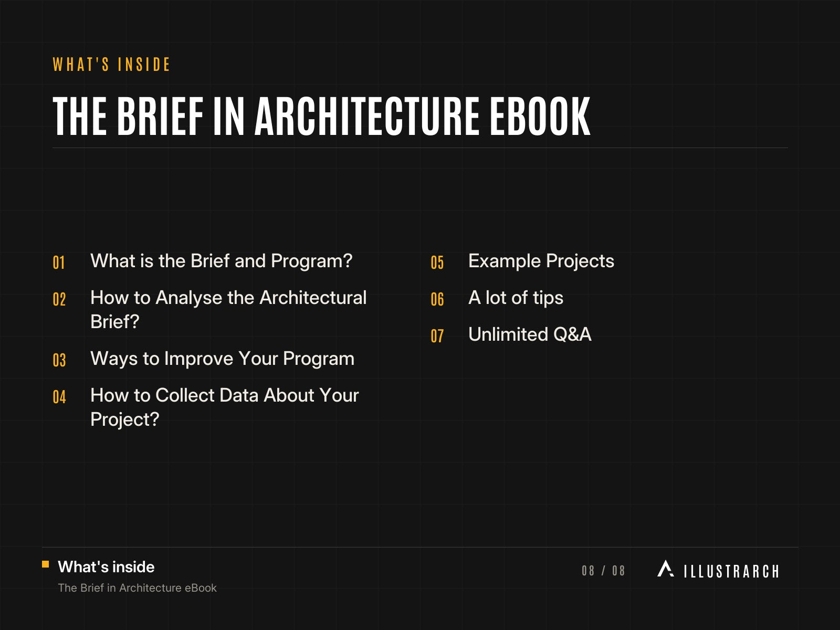Click the number 06 label
This screenshot has height=630, width=840.
coord(437,299)
